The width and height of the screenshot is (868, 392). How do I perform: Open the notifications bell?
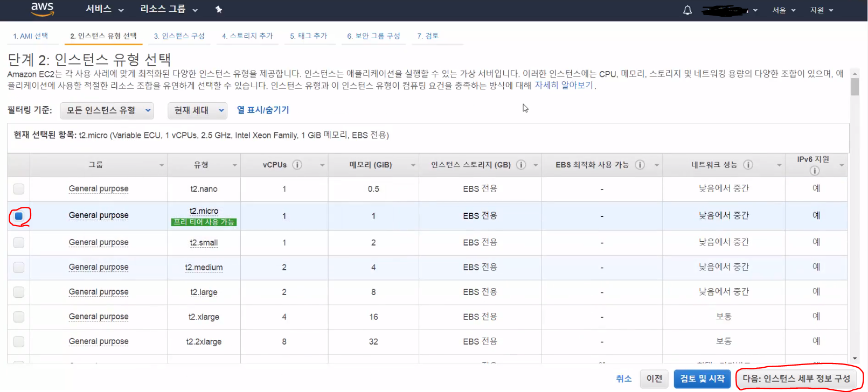pos(688,10)
